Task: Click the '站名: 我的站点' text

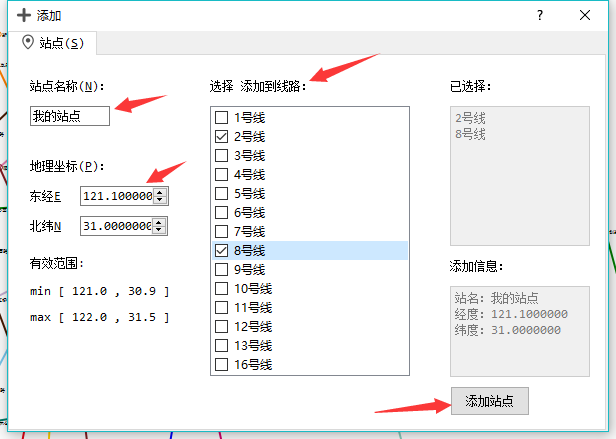Action: tap(497, 298)
